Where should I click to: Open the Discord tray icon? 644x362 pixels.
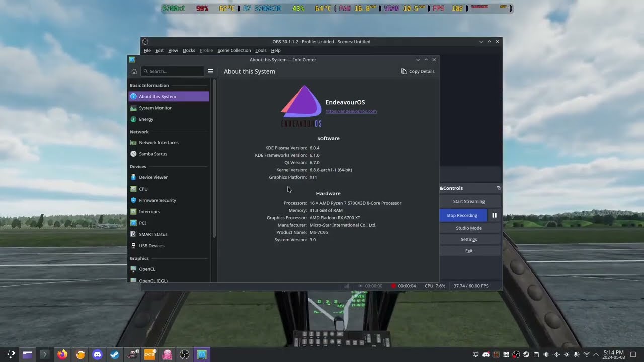(486, 354)
